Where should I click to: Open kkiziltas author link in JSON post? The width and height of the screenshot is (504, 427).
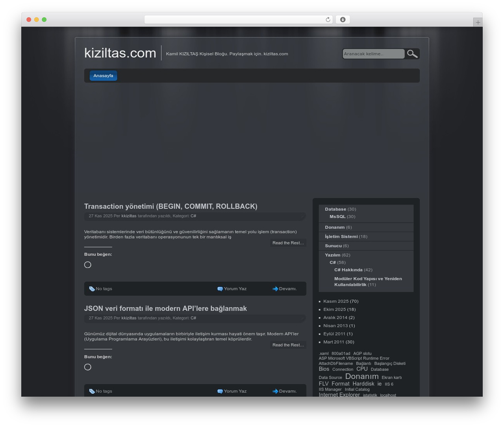(129, 318)
